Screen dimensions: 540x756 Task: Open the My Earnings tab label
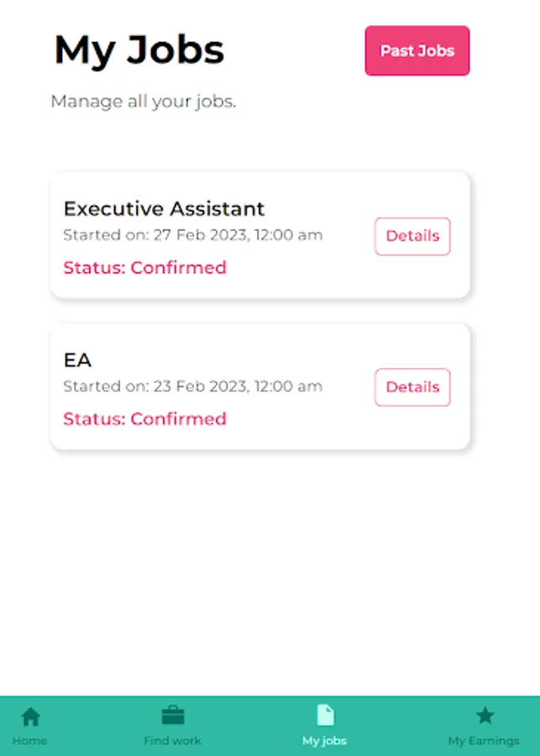[484, 741]
